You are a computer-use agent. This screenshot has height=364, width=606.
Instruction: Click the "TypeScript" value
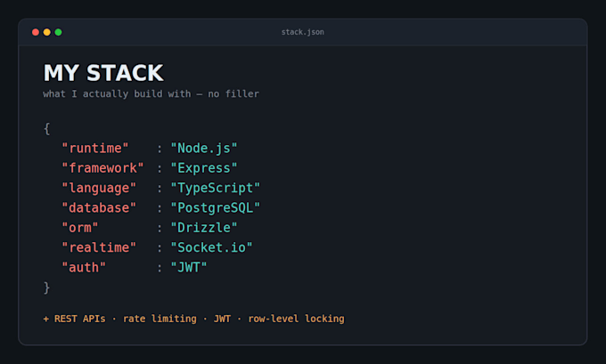pos(216,188)
